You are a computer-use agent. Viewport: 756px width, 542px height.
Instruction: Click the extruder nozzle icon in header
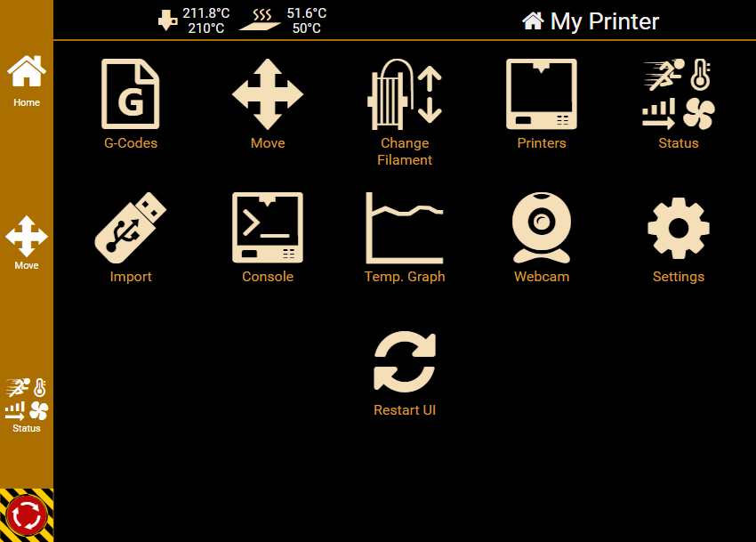(x=167, y=20)
